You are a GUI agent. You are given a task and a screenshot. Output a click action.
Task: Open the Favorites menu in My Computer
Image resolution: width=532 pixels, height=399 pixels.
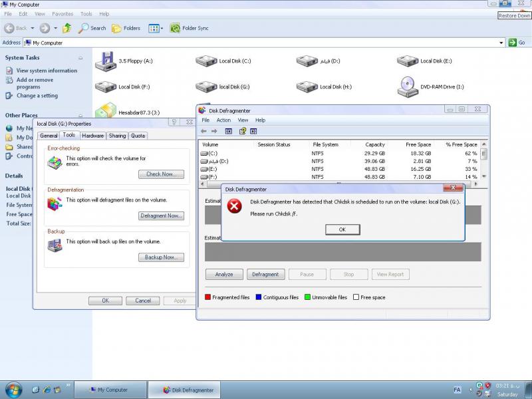point(63,14)
